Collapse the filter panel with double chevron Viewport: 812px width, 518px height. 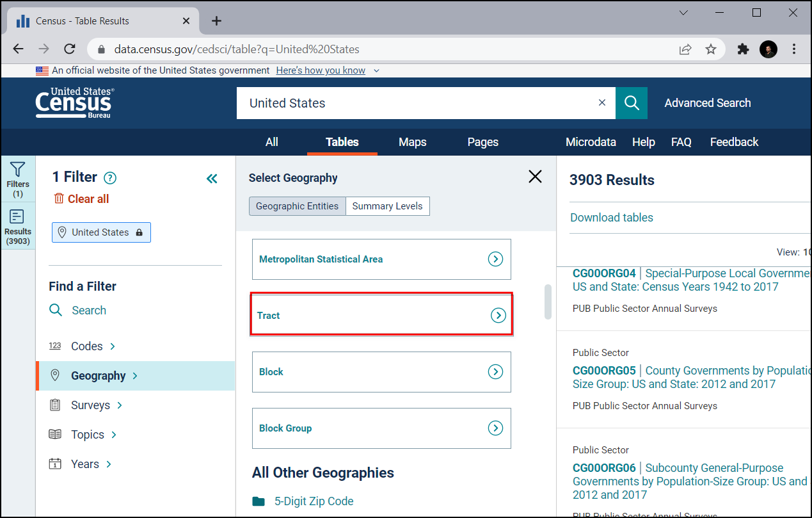pos(212,179)
